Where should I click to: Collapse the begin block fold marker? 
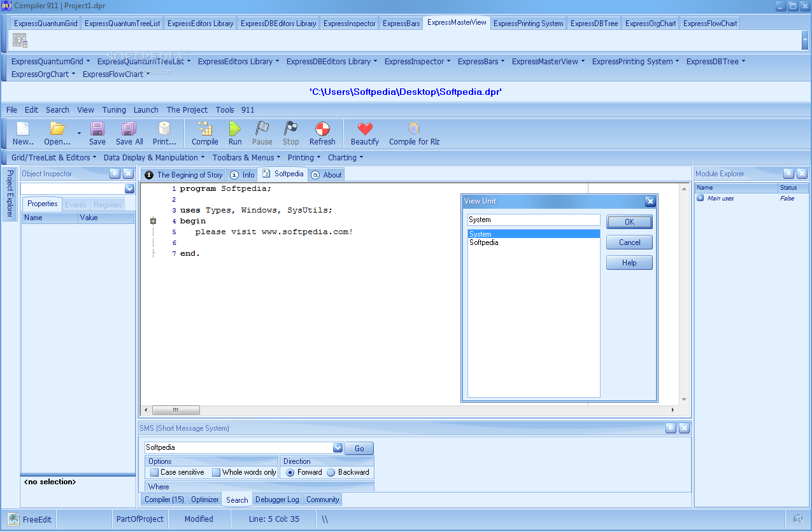tap(153, 221)
